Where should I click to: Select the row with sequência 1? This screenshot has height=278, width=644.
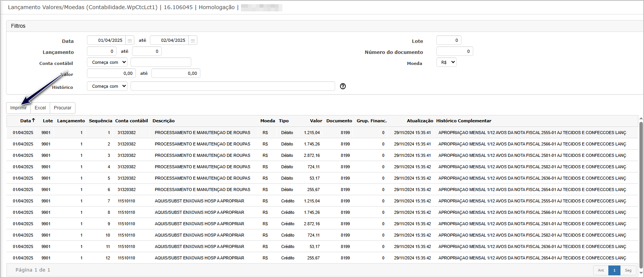(x=323, y=133)
